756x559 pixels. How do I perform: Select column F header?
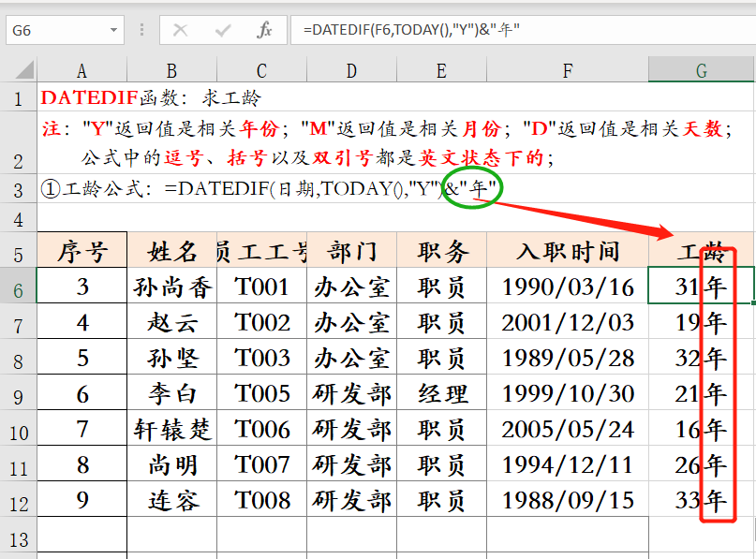point(568,71)
